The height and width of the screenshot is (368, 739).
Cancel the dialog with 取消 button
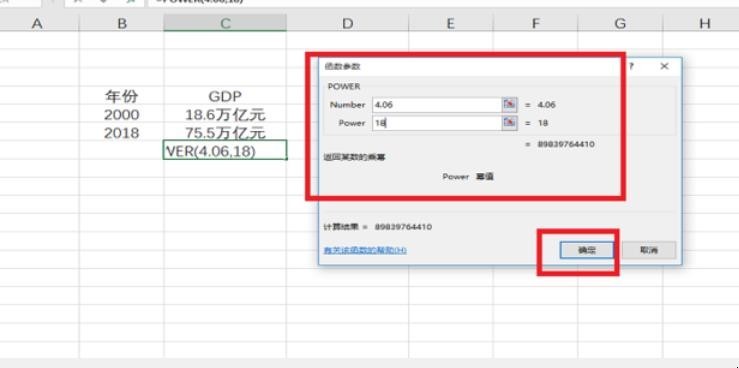point(649,250)
